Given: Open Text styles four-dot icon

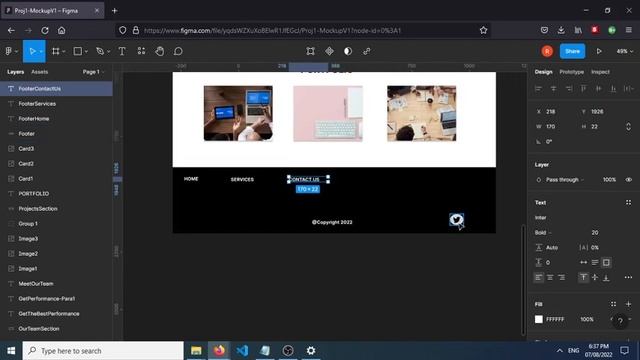Looking at the screenshot, I should 628,202.
